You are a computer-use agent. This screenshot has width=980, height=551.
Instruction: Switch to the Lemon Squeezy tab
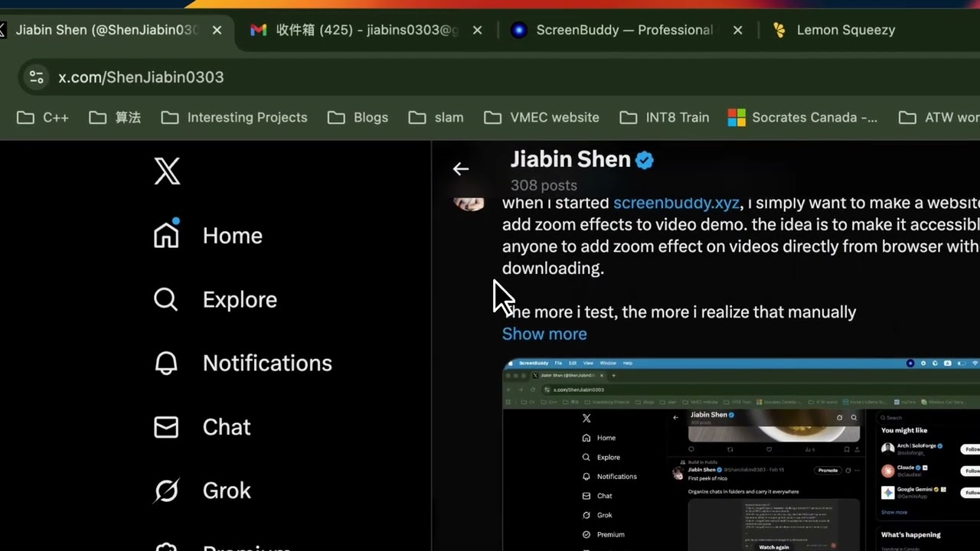click(x=846, y=30)
